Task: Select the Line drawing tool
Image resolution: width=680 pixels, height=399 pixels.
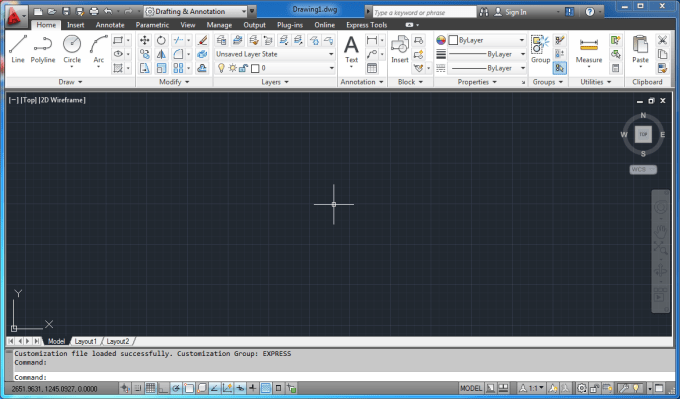Action: (18, 49)
